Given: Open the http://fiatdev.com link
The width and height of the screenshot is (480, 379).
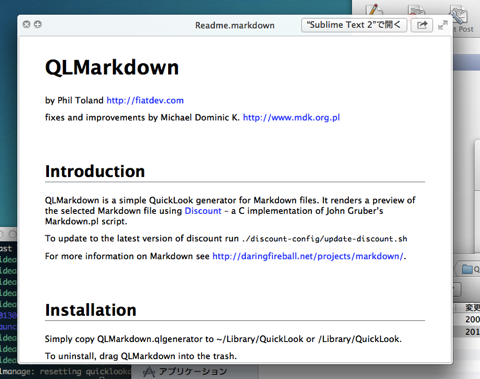Looking at the screenshot, I should [145, 100].
